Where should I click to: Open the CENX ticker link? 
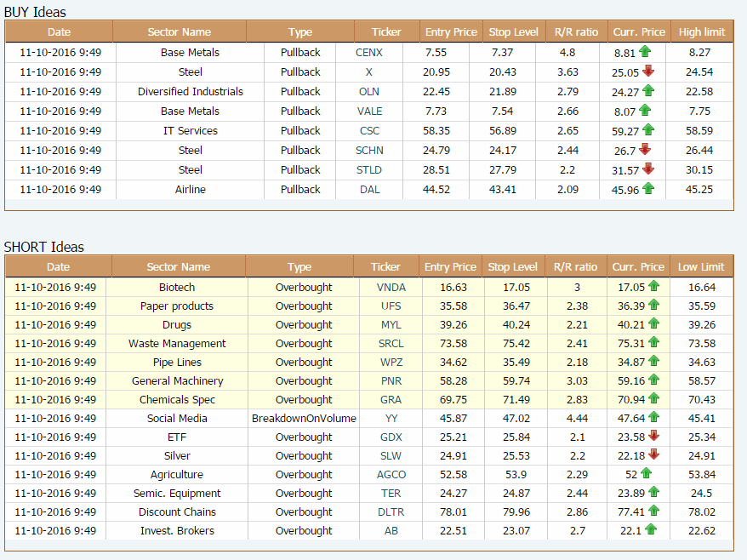point(369,53)
